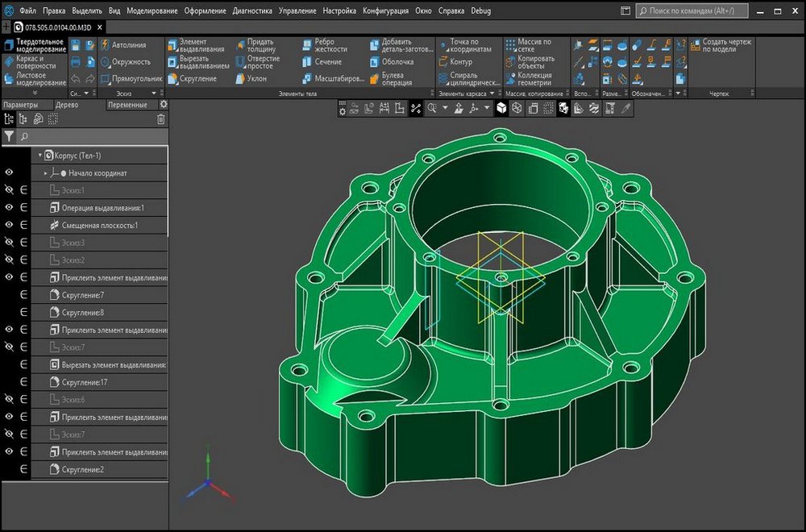Viewport: 806px width, 532px height.
Task: Switch to the Параметры tab
Action: (x=20, y=105)
